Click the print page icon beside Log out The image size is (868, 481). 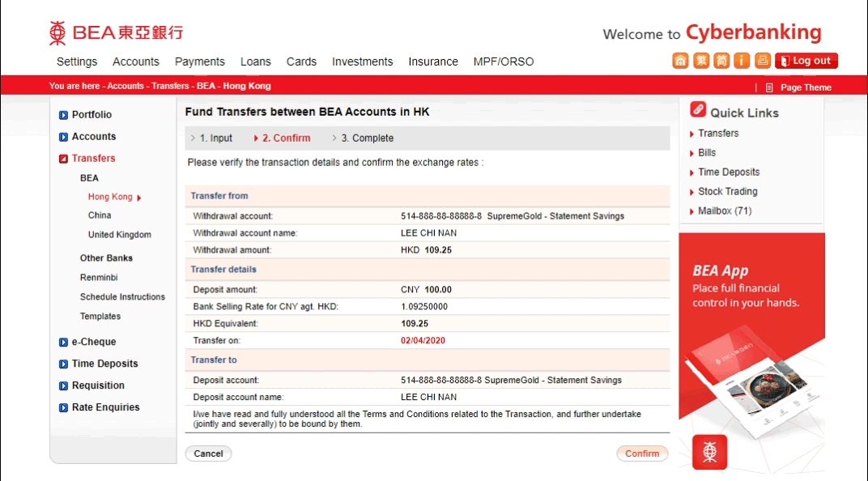[762, 61]
